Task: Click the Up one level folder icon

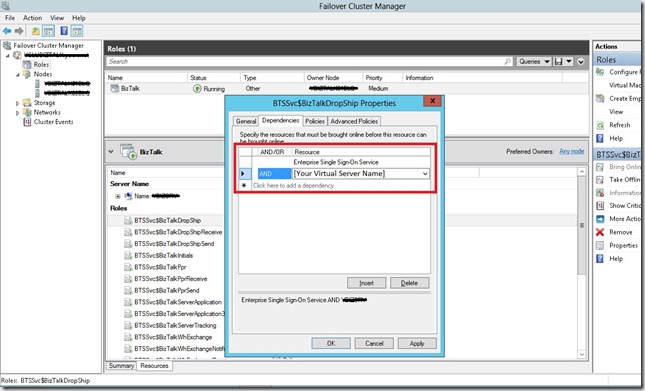Action: [36, 31]
